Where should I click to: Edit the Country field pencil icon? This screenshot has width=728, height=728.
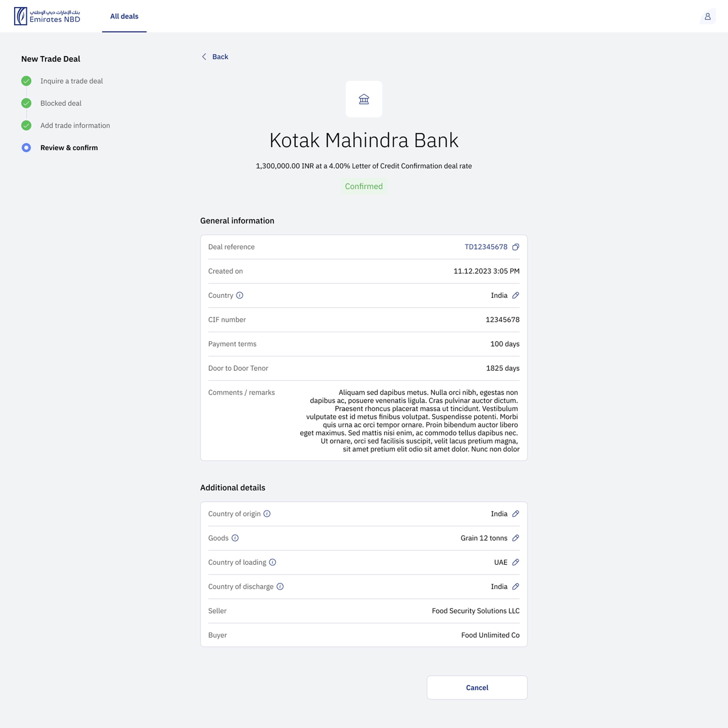click(515, 295)
